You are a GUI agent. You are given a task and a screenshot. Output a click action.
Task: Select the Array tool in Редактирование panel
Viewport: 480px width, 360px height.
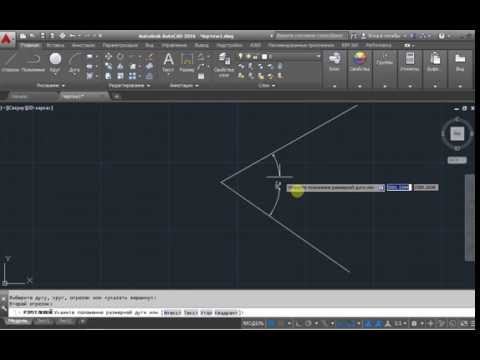pos(132,76)
